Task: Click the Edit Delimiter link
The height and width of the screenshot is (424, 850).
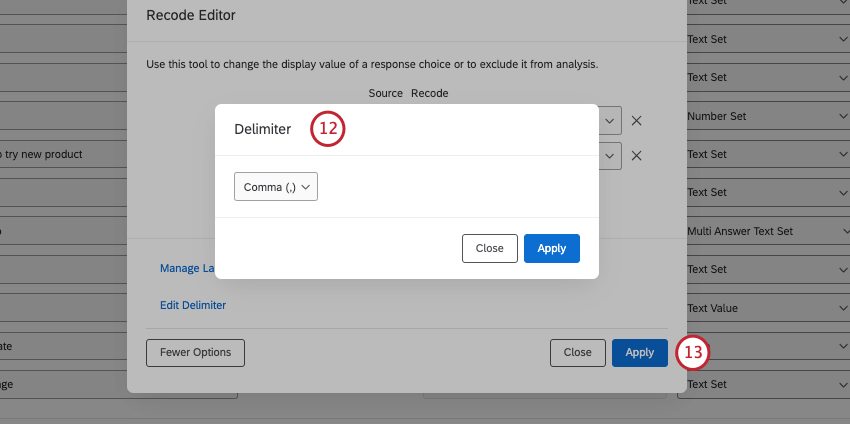Action: pyautogui.click(x=193, y=305)
